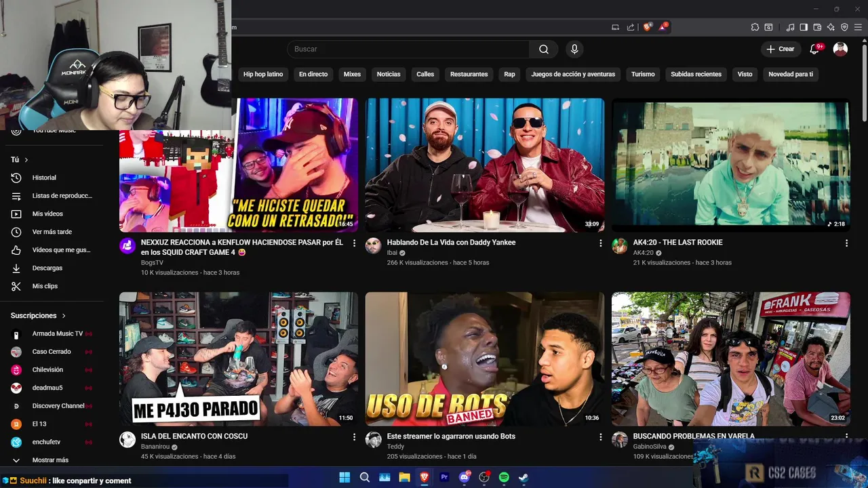Open Brave Rewards triangle icon
This screenshot has height=488, width=868.
tap(663, 27)
